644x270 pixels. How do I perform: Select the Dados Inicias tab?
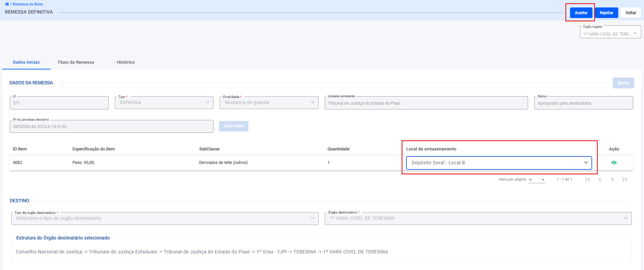tap(26, 62)
